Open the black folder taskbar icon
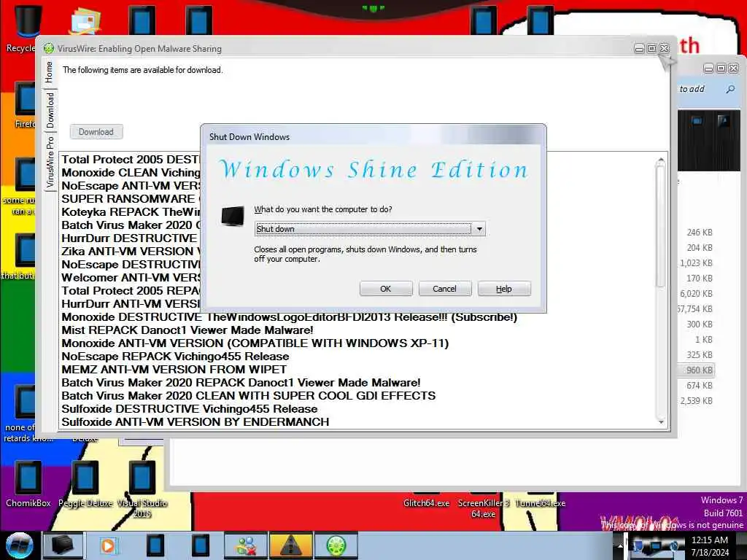747x560 pixels. 63,545
